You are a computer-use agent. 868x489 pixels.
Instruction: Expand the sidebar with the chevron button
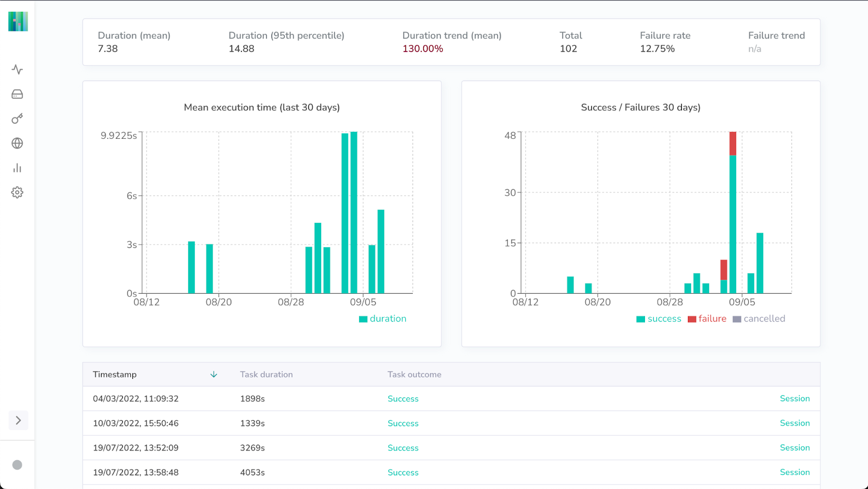[18, 420]
